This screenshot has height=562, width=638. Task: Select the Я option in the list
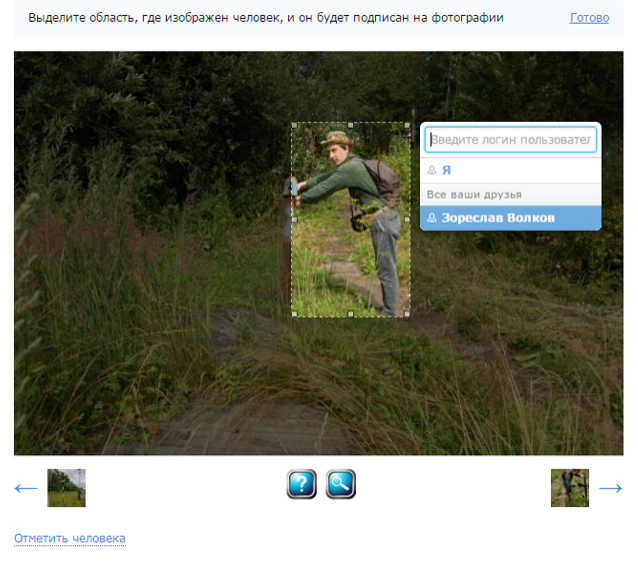coord(511,170)
